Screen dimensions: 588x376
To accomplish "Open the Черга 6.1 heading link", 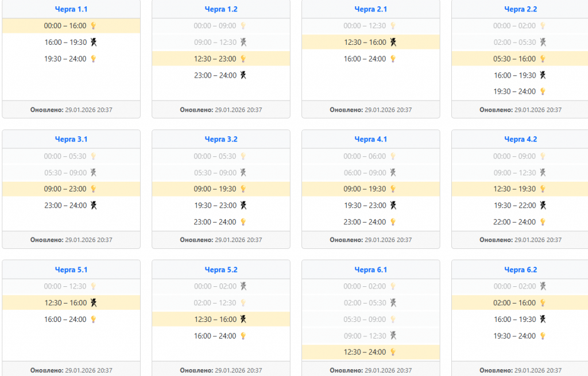I will click(x=370, y=270).
